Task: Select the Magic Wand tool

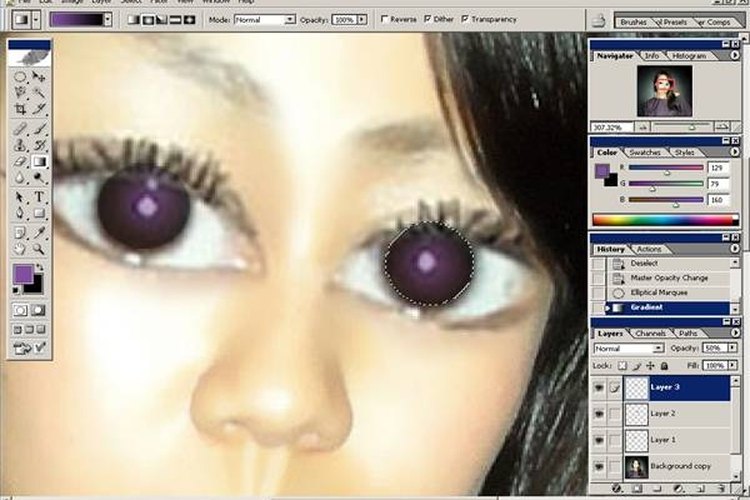Action: click(x=39, y=93)
